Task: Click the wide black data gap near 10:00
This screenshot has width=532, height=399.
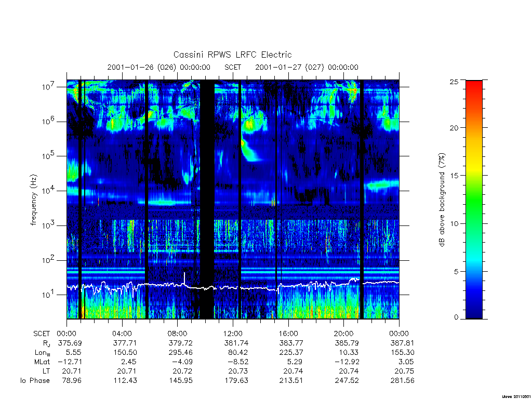Action: pos(207,199)
